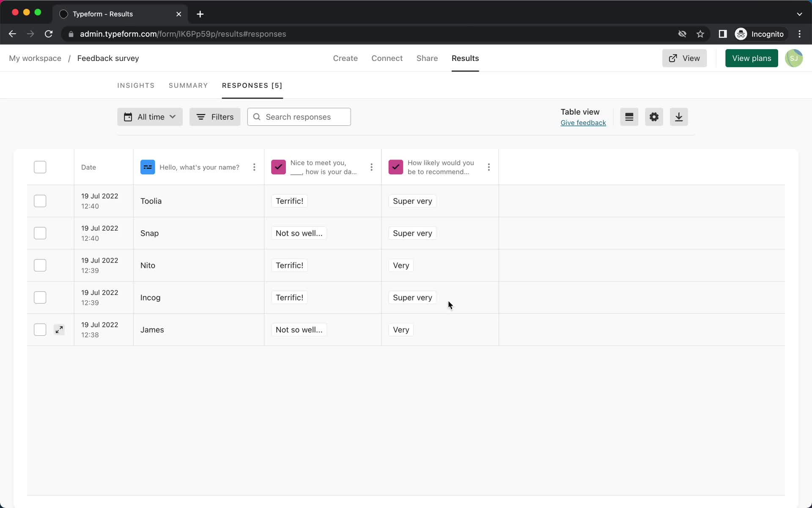Image resolution: width=812 pixels, height=508 pixels.
Task: Enable the select-all responses checkbox
Action: pos(40,167)
